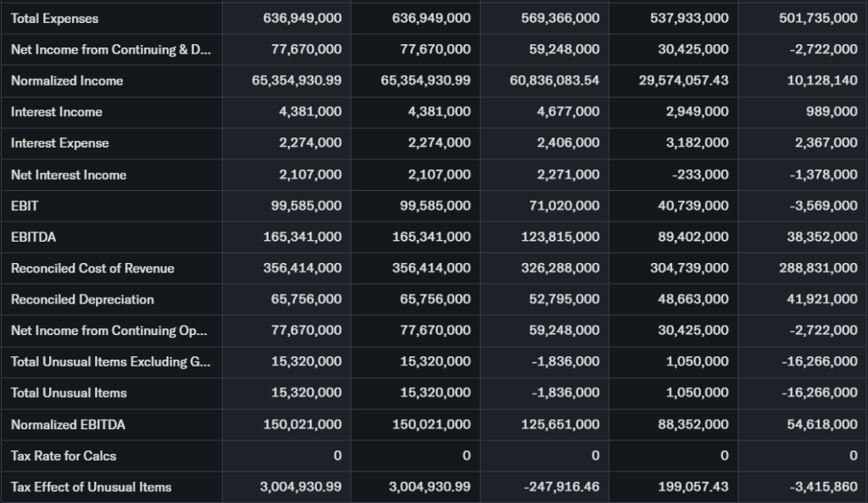Screen dimensions: 868x503
Task: Select the Tax Rate for Calcs label
Action: point(64,455)
